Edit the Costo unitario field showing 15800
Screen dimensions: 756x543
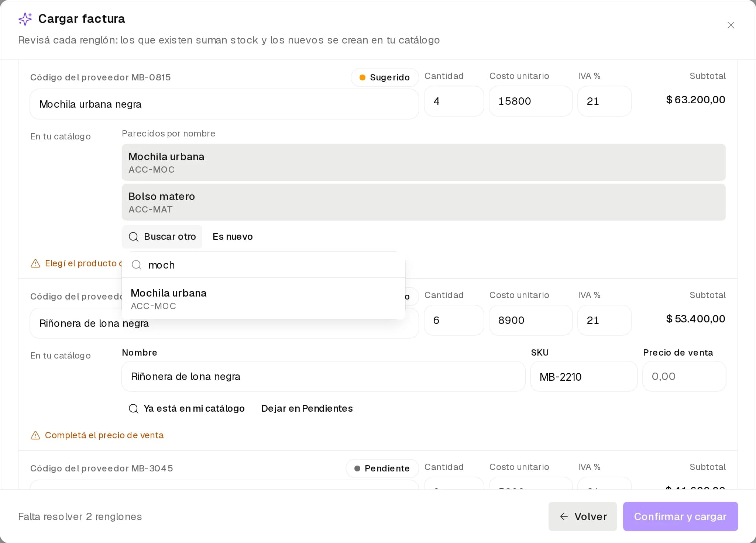tap(530, 101)
